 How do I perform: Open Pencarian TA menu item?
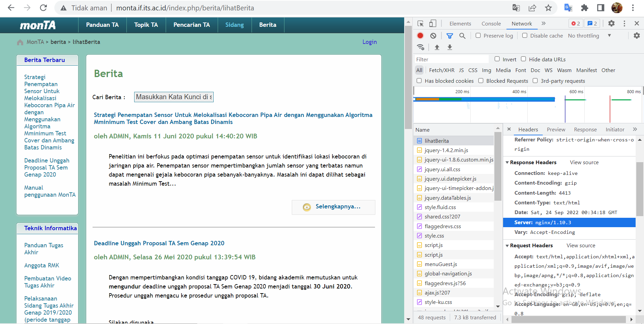click(x=192, y=25)
